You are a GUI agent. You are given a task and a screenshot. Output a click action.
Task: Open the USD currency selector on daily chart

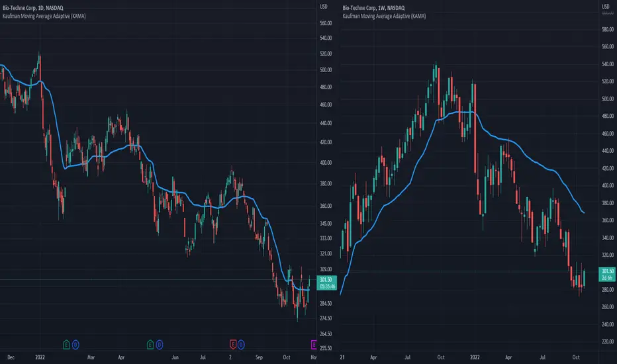click(x=324, y=7)
